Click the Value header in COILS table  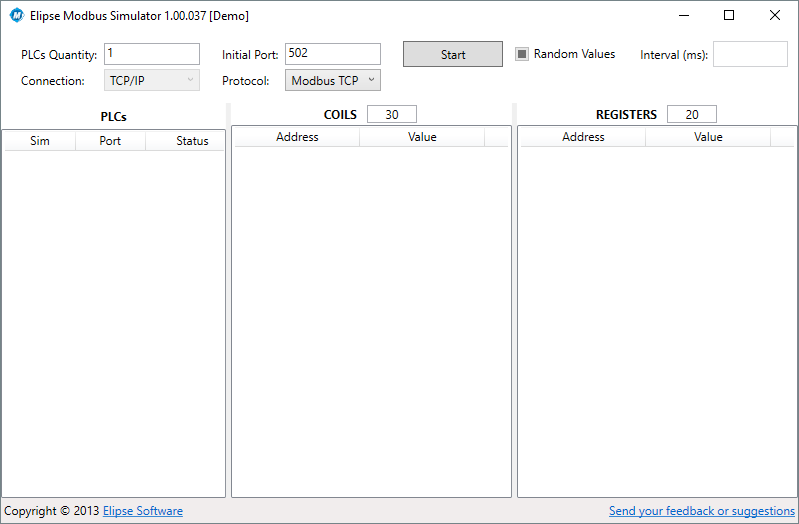tap(422, 137)
